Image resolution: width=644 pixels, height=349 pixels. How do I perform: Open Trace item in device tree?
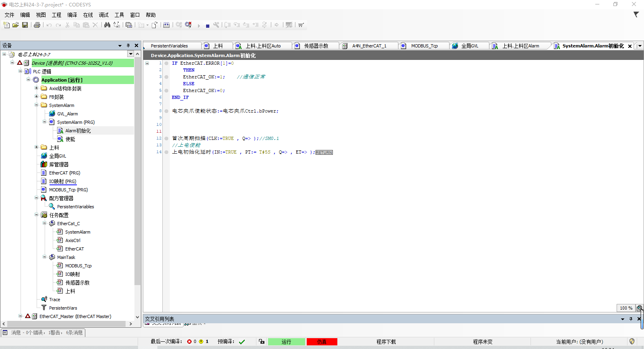click(54, 300)
